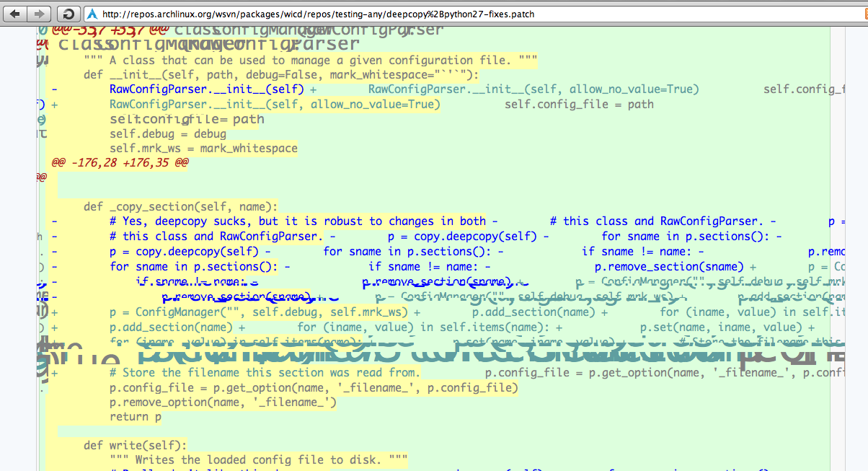
Task: Click the 'def _copy_section(self, name):' line
Action: pos(180,207)
